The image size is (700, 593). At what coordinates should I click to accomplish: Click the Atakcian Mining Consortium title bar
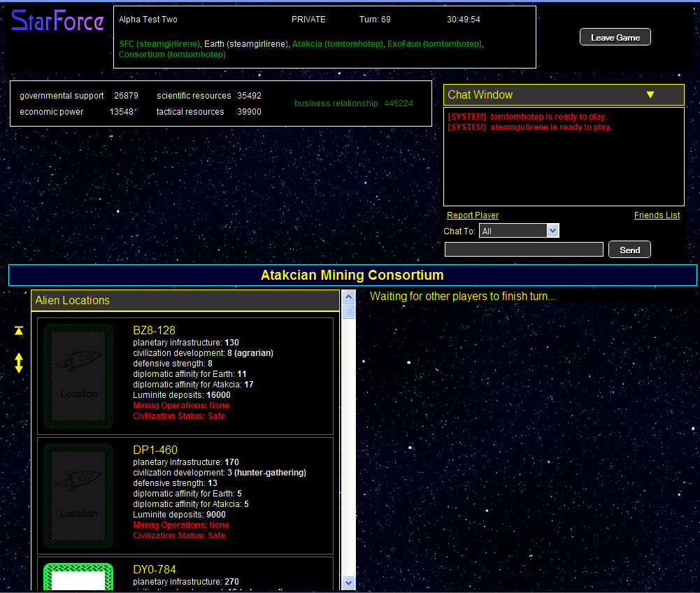click(x=352, y=275)
